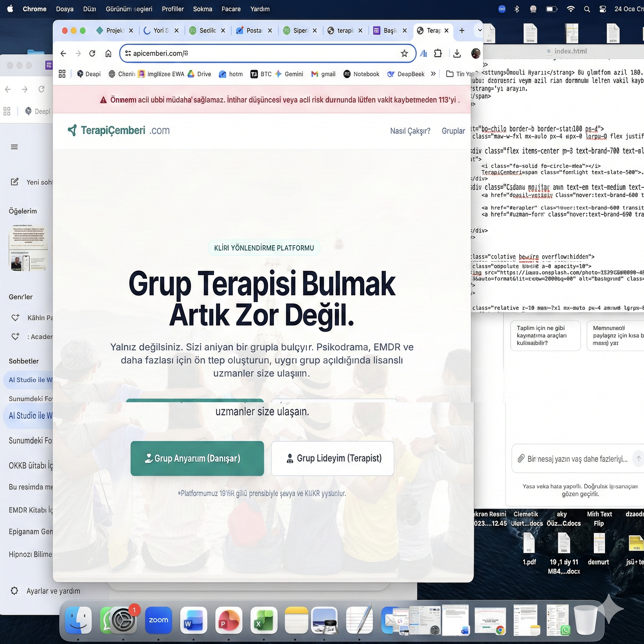Open the Chrome extensions puzzle icon
The width and height of the screenshot is (644, 644).
(438, 53)
